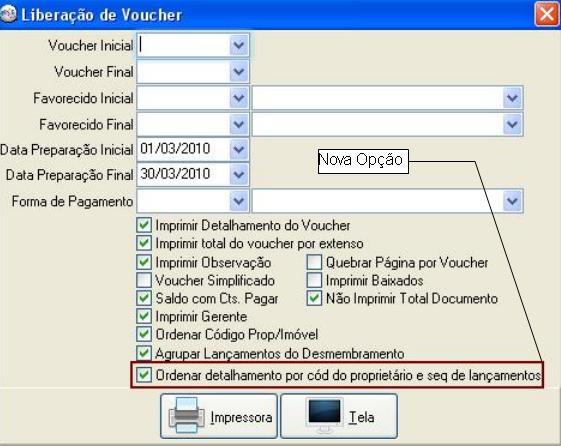
Task: Expand Favorecido Final name dropdown
Action: (512, 124)
